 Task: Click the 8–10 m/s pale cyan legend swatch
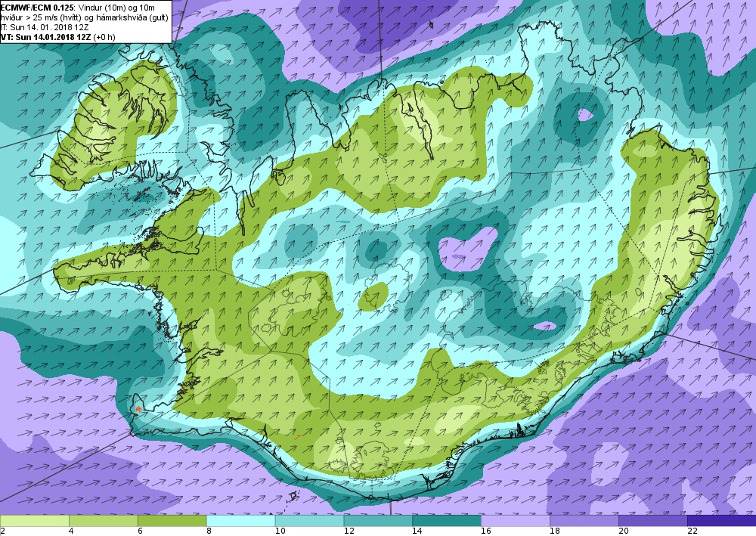point(241,521)
